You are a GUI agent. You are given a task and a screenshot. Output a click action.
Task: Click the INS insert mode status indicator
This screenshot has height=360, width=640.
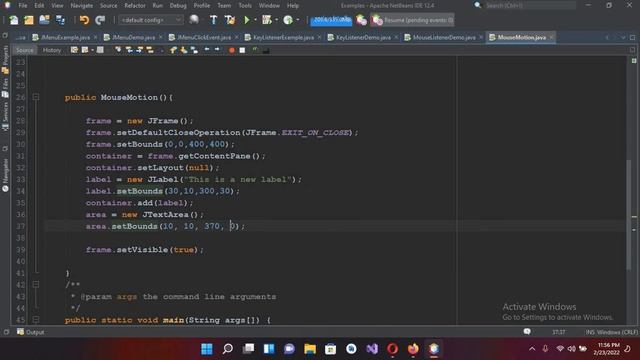(x=589, y=332)
